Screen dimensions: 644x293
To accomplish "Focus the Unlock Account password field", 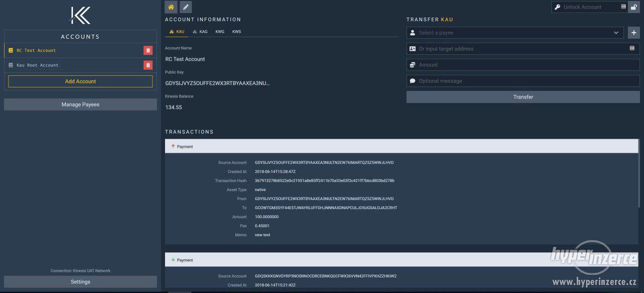I will tap(590, 7).
